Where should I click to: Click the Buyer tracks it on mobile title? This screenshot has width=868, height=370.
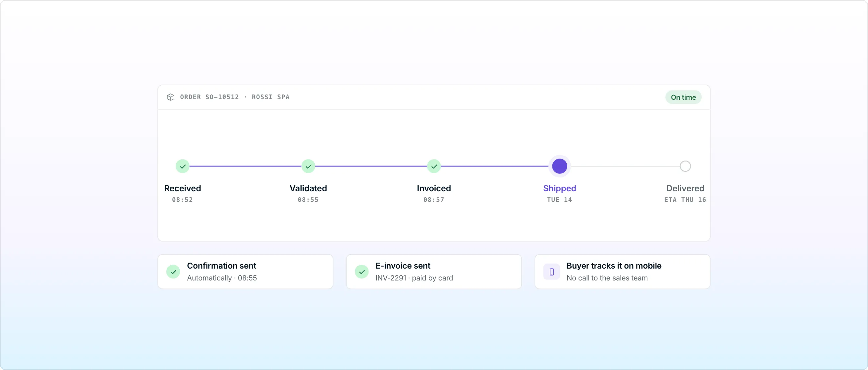pos(614,266)
